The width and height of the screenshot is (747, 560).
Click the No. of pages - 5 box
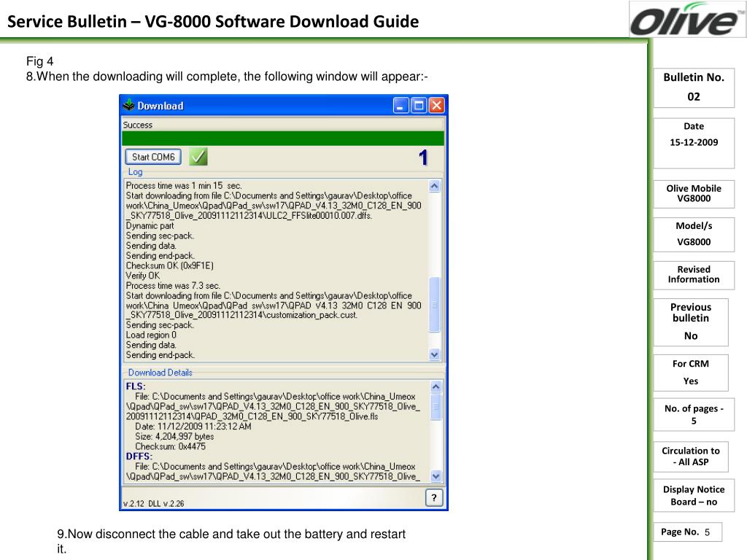coord(694,414)
